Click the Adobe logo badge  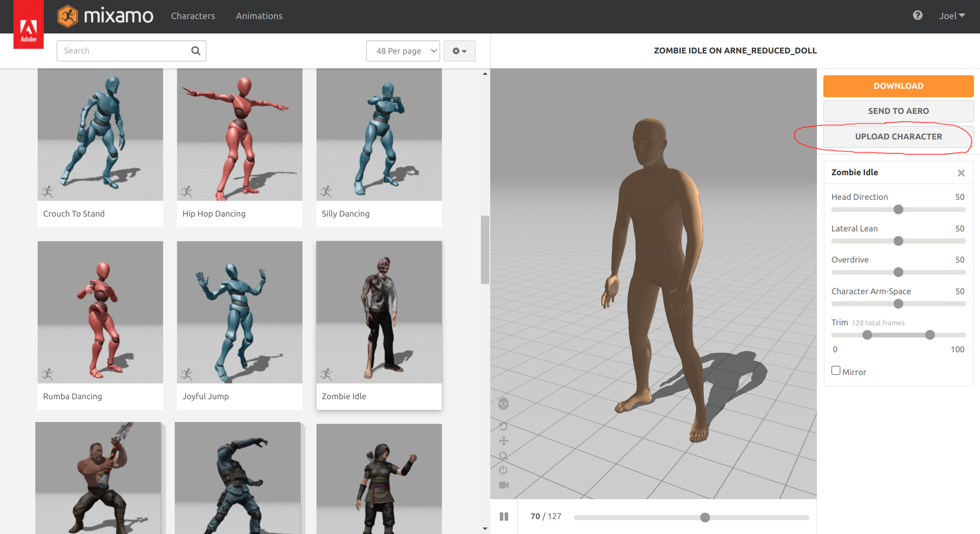(x=28, y=24)
